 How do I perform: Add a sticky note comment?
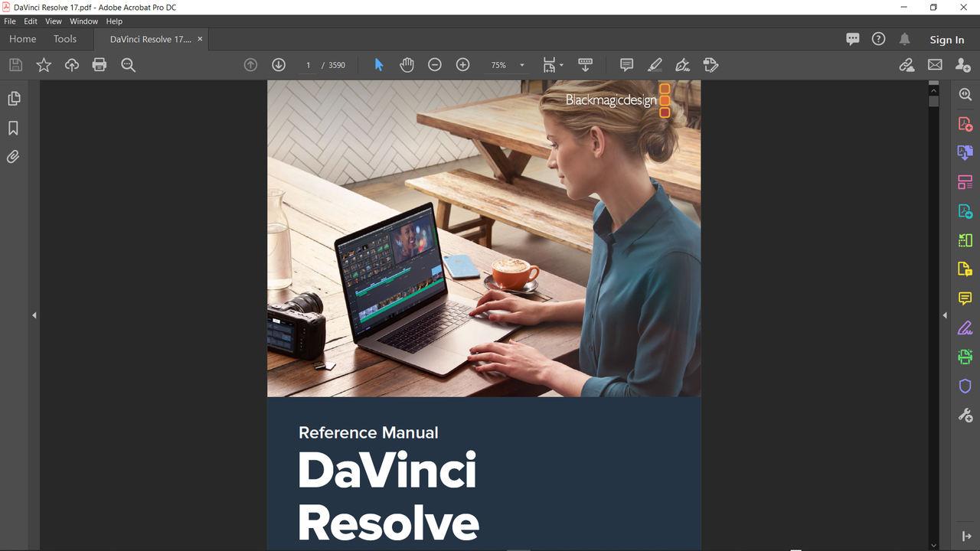pyautogui.click(x=626, y=65)
